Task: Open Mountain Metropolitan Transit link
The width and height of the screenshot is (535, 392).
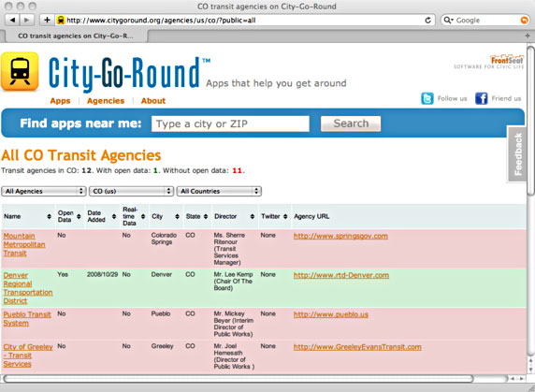Action: [x=24, y=244]
